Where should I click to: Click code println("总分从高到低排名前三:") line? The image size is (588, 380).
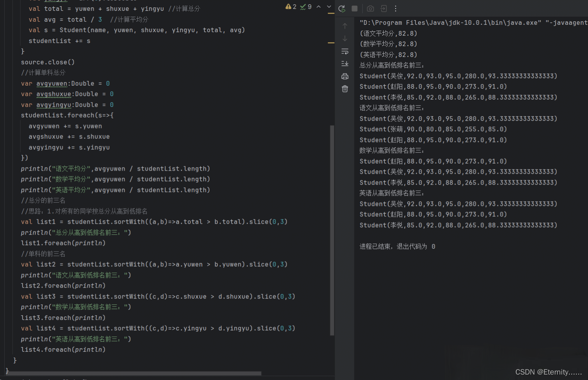(x=76, y=233)
